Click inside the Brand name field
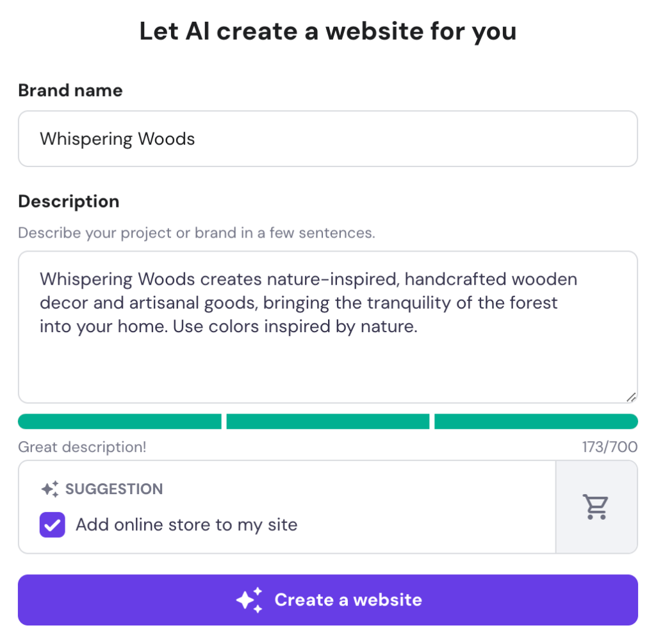This screenshot has height=644, width=656. point(328,138)
